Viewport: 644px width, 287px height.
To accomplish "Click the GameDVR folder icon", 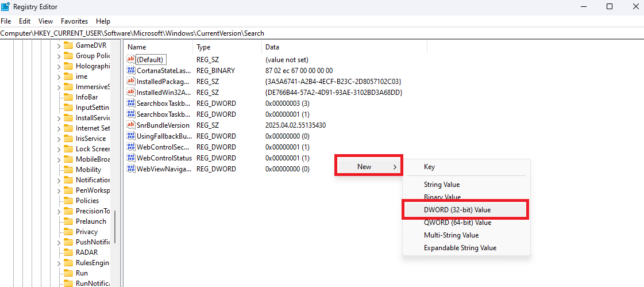I will tap(68, 45).
